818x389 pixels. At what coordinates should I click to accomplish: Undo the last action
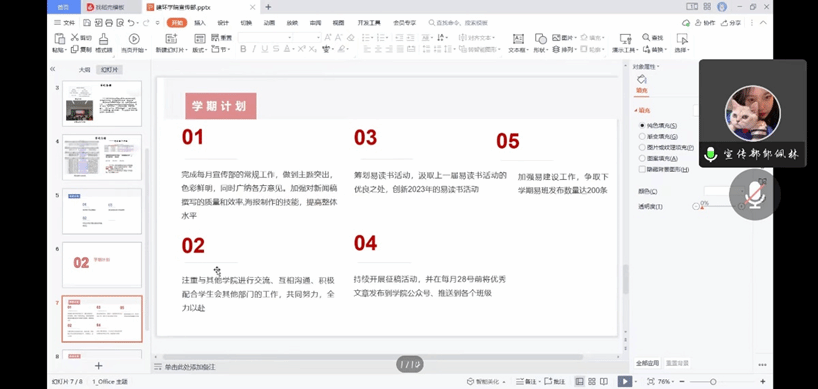pos(131,22)
